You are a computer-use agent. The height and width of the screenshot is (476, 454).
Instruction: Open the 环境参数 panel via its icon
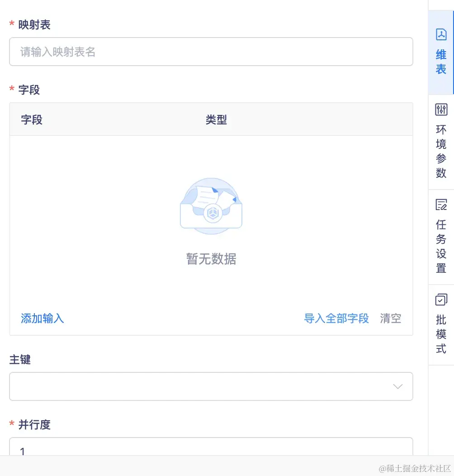[x=441, y=109]
